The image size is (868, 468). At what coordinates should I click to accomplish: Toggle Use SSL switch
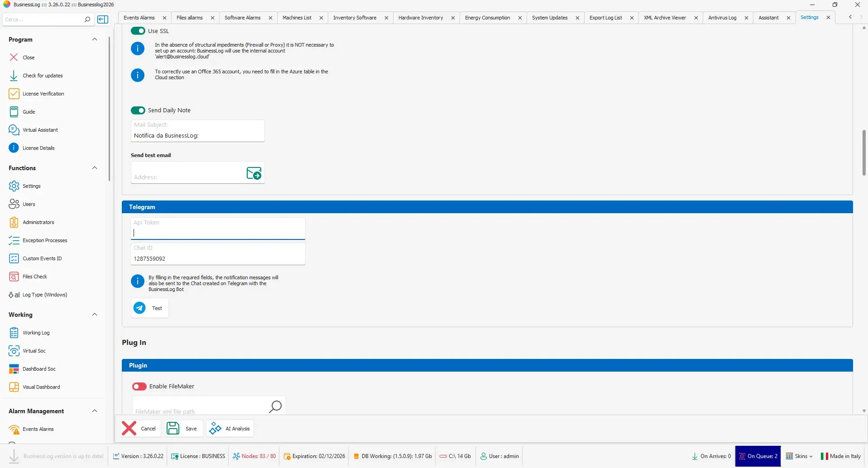click(x=138, y=31)
